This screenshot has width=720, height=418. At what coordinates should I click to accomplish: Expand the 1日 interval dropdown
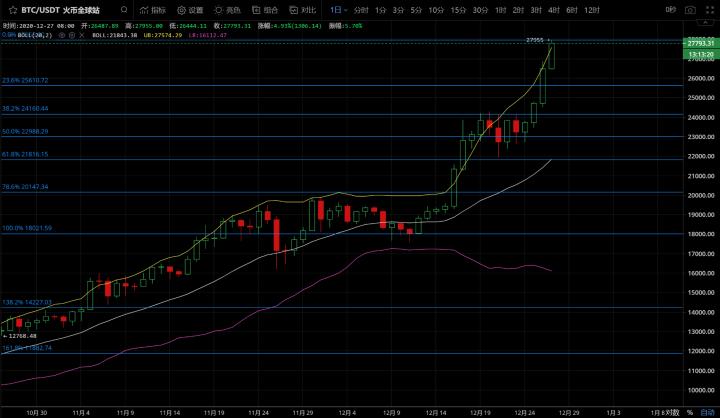(x=338, y=10)
